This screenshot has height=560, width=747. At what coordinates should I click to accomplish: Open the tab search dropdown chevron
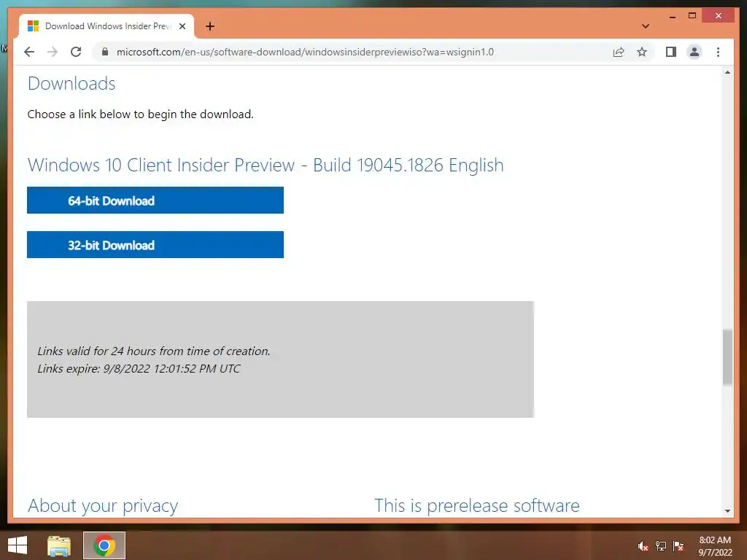pos(646,26)
